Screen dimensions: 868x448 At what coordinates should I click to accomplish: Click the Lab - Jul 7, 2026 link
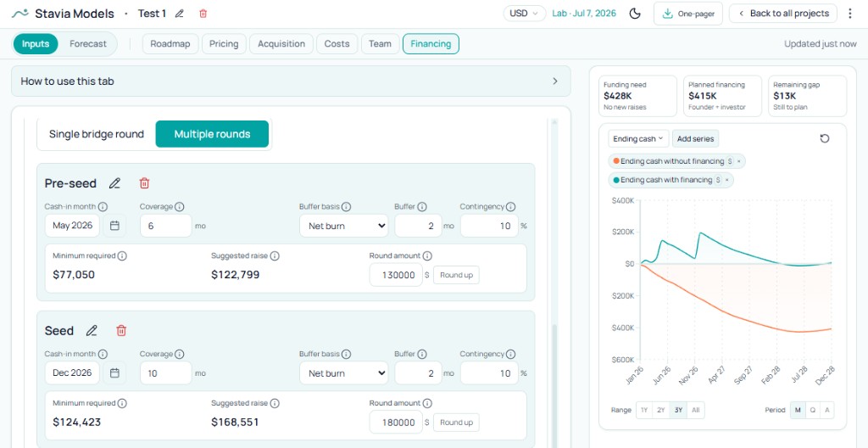pos(584,14)
